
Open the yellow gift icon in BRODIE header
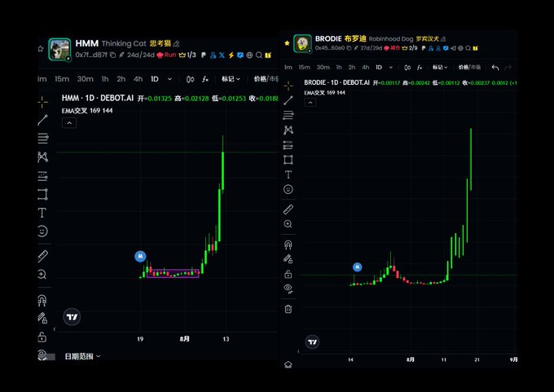coord(476,48)
